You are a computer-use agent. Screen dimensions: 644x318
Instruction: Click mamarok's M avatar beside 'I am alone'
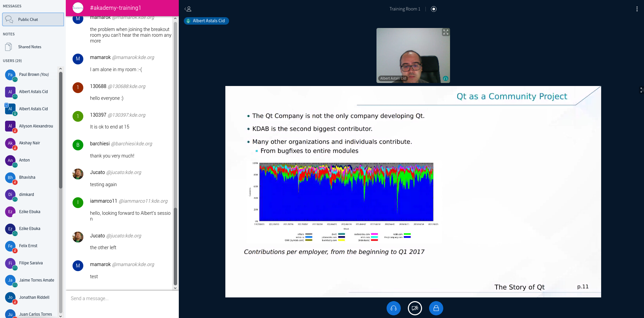pyautogui.click(x=78, y=59)
